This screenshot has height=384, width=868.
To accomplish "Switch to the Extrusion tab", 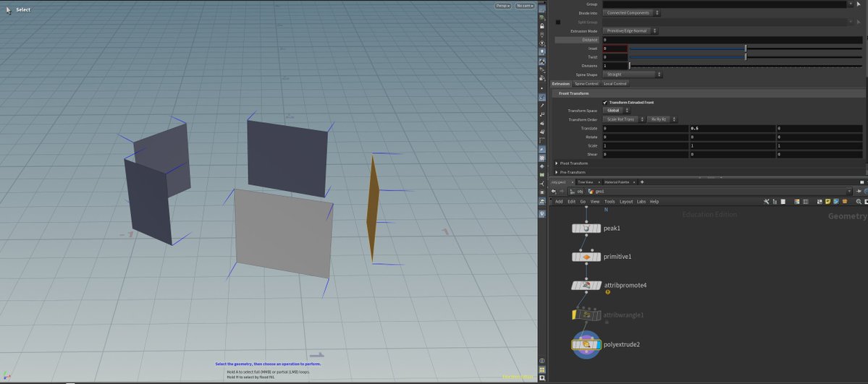I will [561, 84].
